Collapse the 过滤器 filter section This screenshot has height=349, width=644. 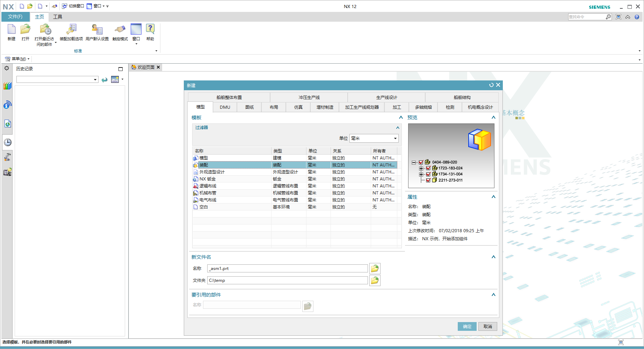click(x=398, y=128)
